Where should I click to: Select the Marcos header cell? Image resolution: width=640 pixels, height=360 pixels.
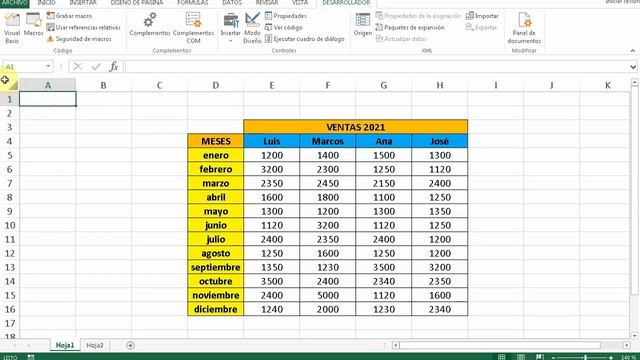coord(328,141)
